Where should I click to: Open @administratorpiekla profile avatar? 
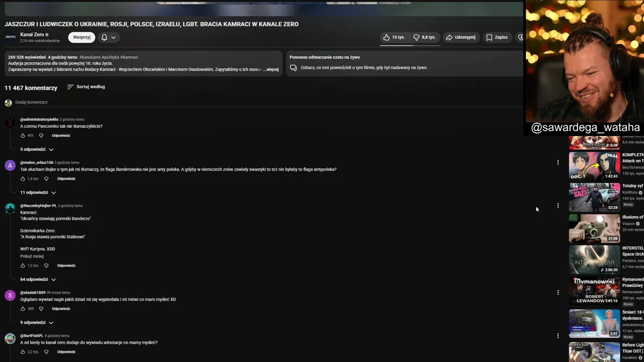[x=10, y=123]
